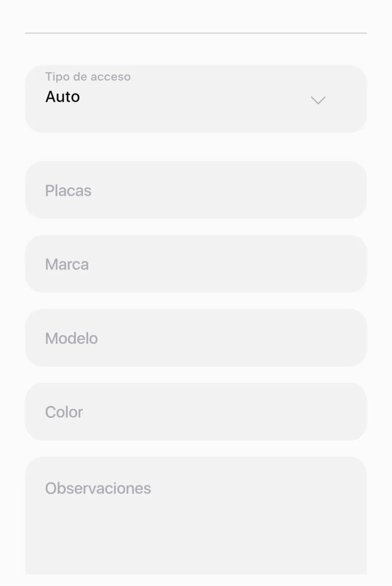Focus the Placas input field
The image size is (392, 586).
pos(196,190)
